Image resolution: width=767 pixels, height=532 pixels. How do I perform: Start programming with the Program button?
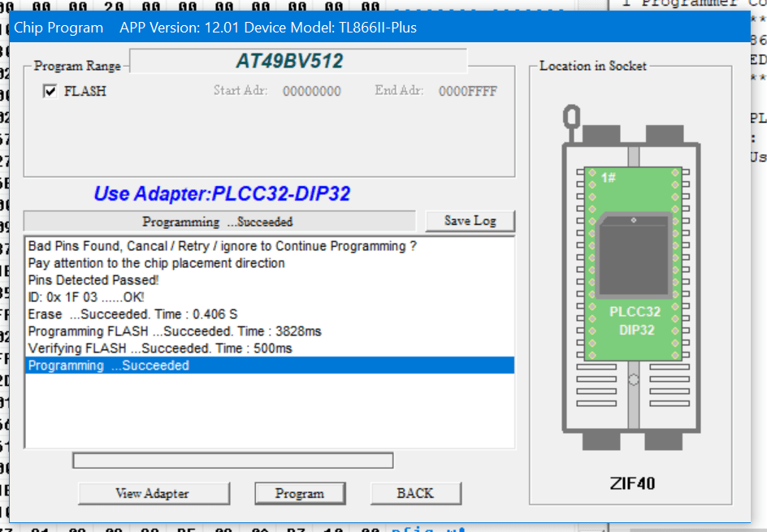(x=300, y=493)
